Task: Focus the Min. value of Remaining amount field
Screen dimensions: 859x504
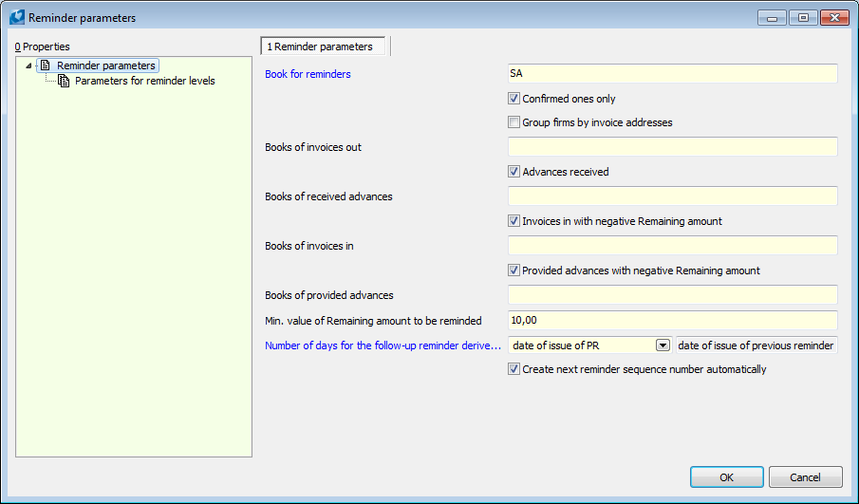Action: 673,321
